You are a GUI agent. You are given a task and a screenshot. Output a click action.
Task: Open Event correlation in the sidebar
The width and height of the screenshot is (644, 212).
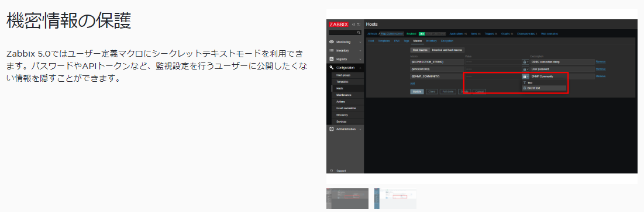tap(346, 108)
